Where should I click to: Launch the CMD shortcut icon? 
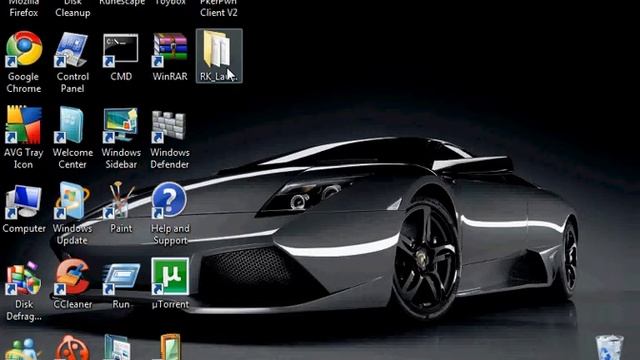tap(121, 50)
